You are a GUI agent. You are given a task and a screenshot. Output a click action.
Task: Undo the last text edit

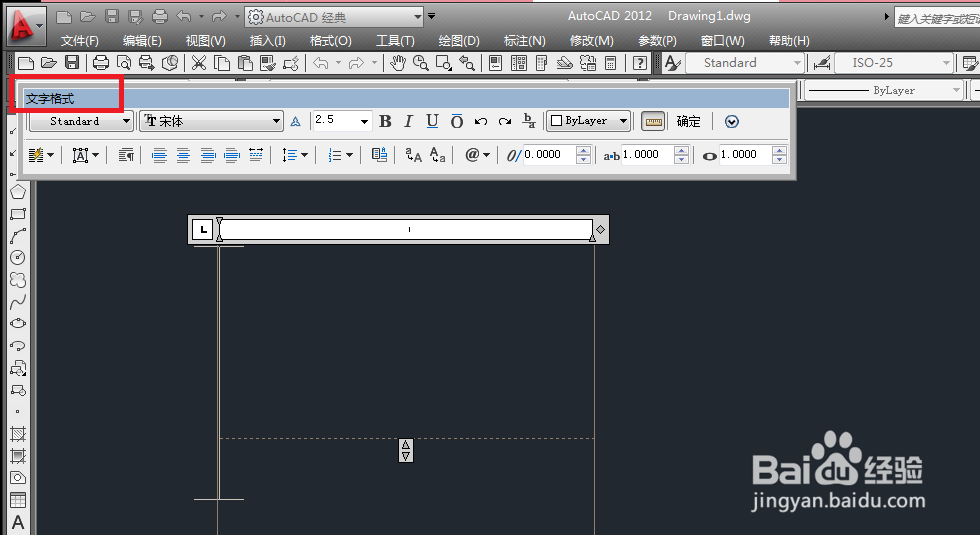[481, 121]
